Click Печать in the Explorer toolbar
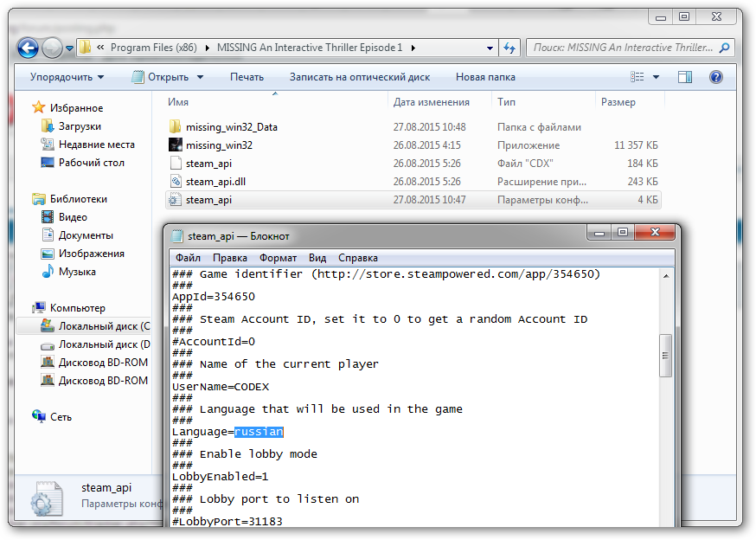This screenshot has width=756, height=540. (247, 77)
